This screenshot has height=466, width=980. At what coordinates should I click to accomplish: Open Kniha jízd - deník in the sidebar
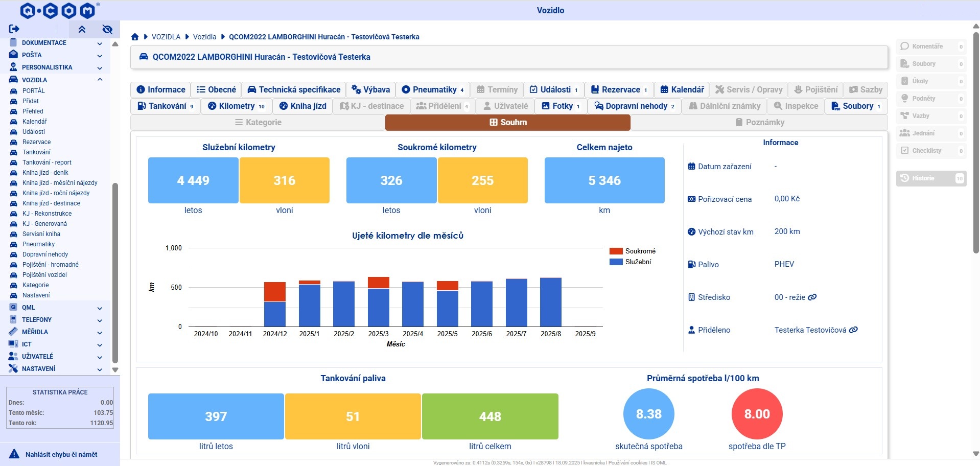click(x=45, y=173)
